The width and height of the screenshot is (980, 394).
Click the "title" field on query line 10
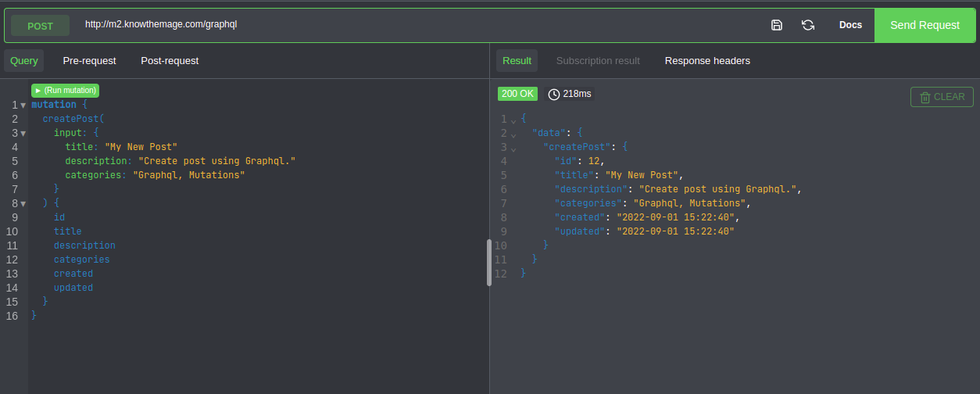(68, 231)
